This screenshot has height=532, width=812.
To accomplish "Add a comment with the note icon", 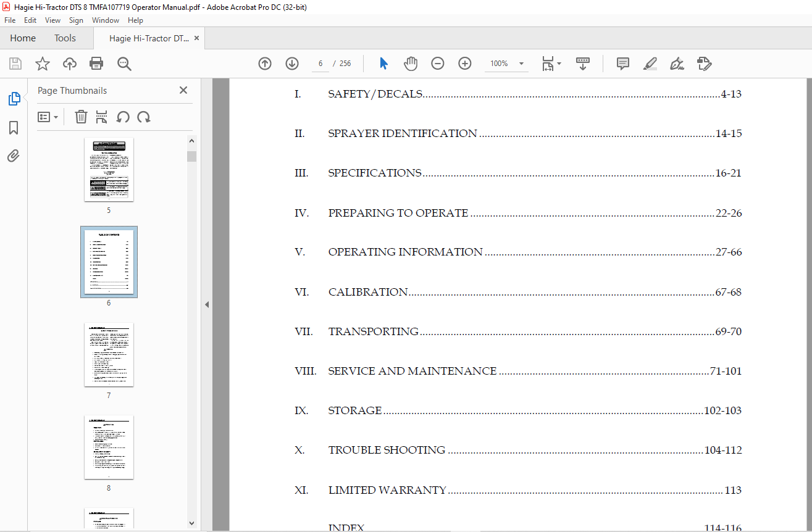I will click(623, 64).
